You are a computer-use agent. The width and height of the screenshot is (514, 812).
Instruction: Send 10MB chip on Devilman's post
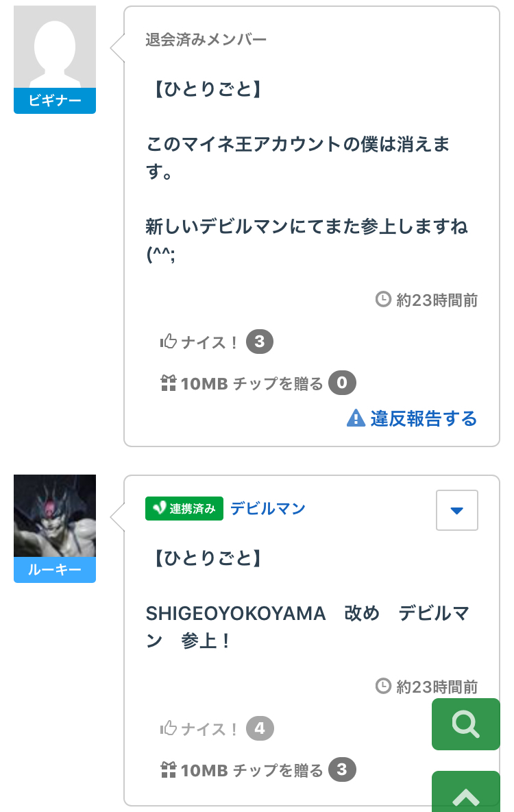(x=252, y=770)
